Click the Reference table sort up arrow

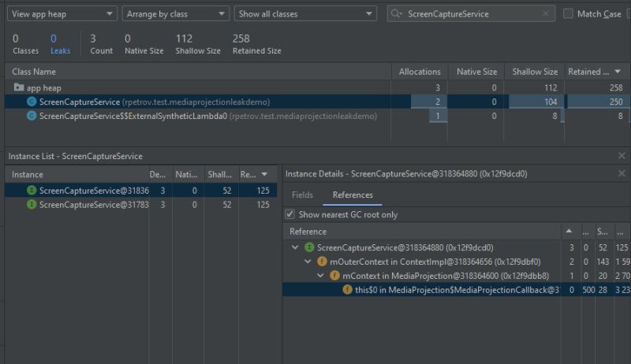569,231
